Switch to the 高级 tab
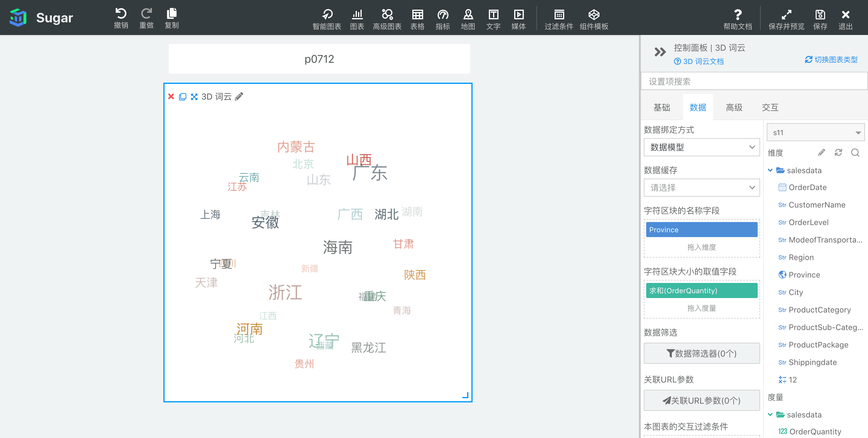This screenshot has width=868, height=438. (x=734, y=107)
